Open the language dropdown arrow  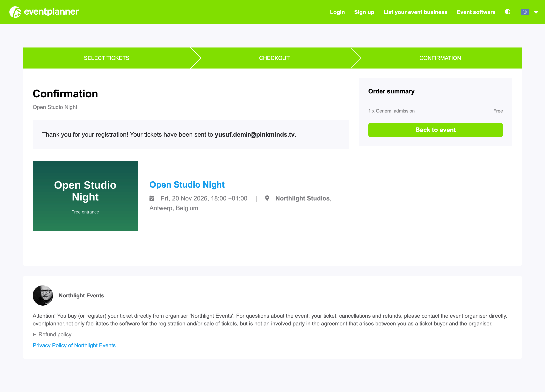tap(536, 12)
